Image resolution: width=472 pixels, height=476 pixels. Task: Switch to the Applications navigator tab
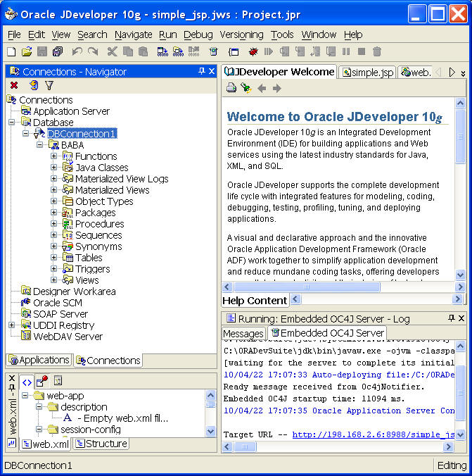coord(39,360)
